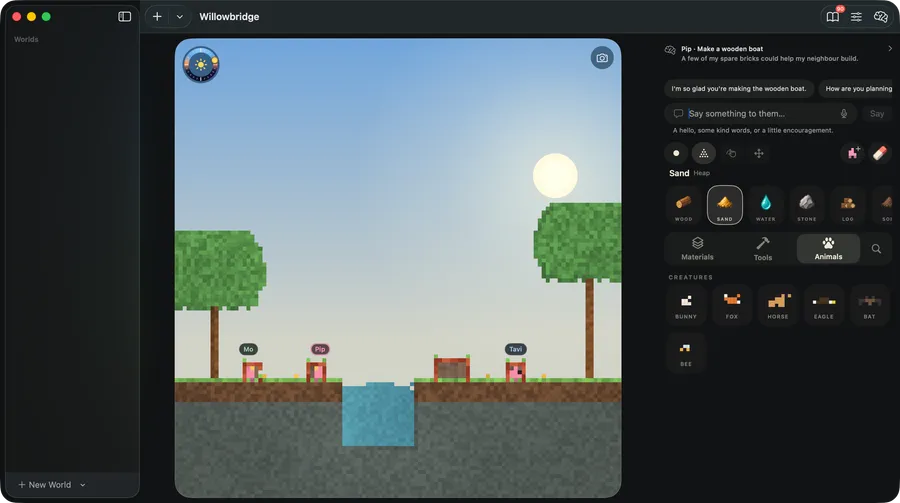Select the four-arrow move tool
The height and width of the screenshot is (503, 900).
[759, 153]
